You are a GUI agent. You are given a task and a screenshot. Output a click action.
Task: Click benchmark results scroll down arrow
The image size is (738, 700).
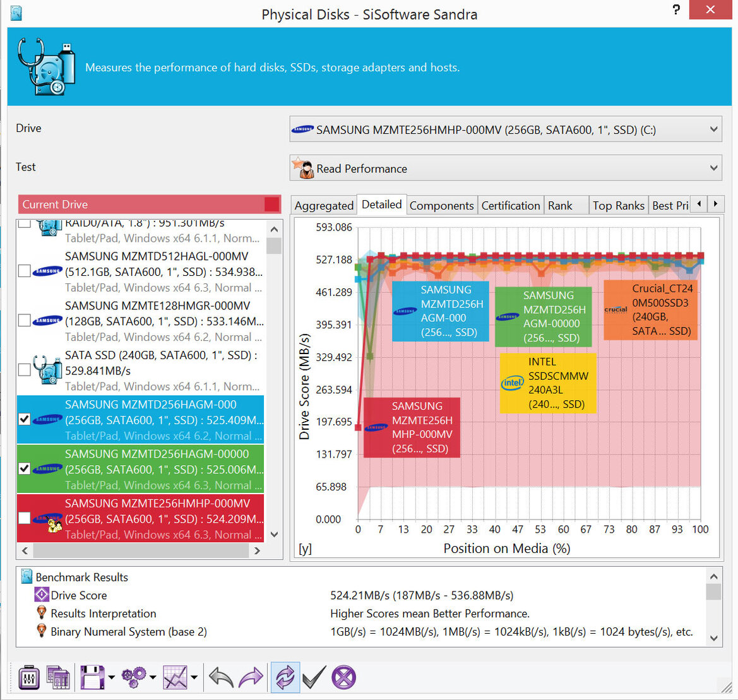pos(713,638)
